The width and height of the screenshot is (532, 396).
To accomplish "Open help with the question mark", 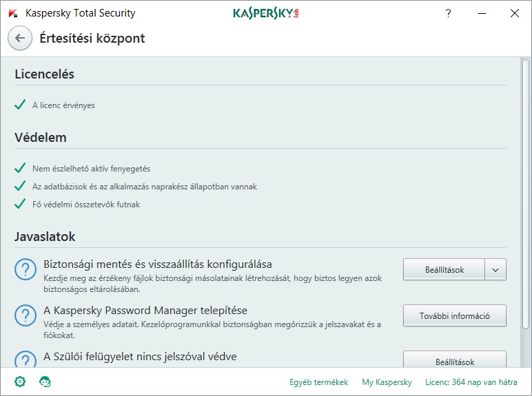I will coord(448,13).
